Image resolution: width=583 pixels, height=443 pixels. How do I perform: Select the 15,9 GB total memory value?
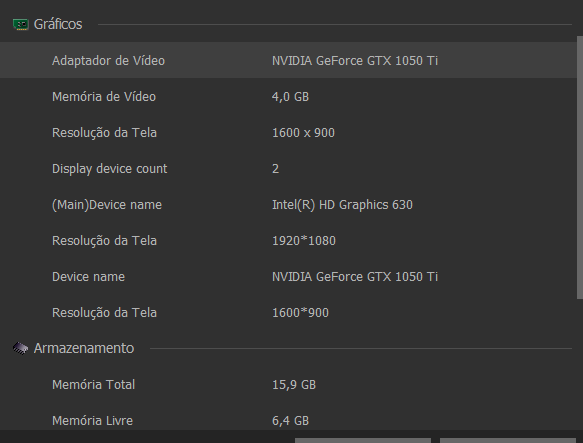pos(294,385)
